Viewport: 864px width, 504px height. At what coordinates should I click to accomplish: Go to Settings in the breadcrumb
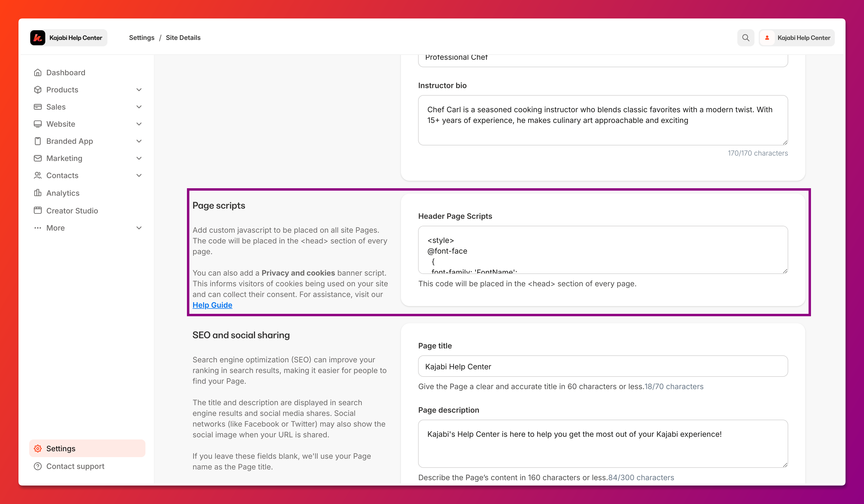(142, 38)
